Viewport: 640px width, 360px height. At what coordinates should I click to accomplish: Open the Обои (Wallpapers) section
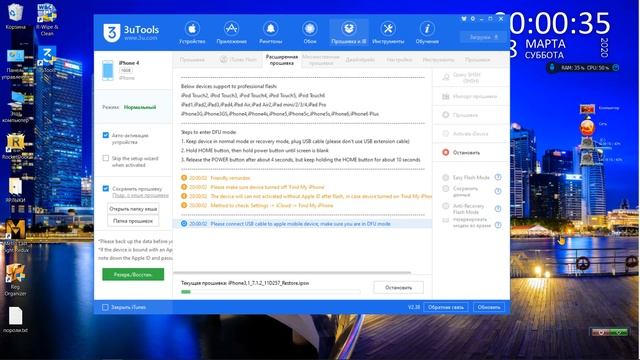pyautogui.click(x=310, y=33)
